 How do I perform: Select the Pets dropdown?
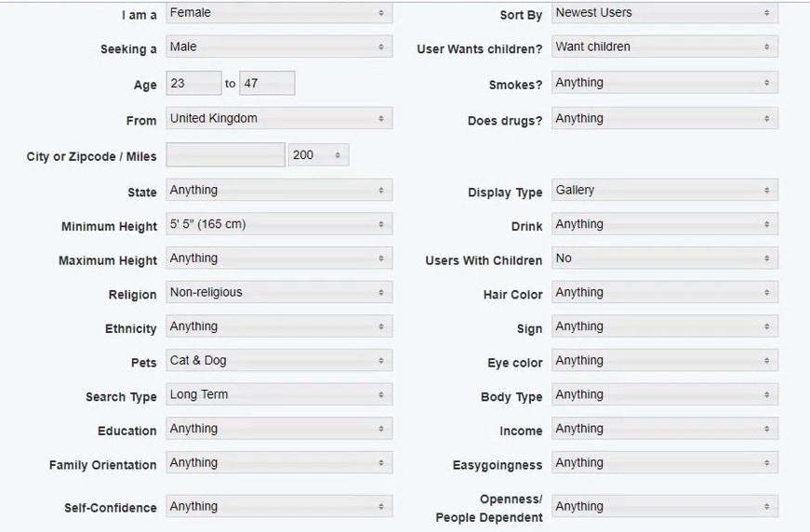pyautogui.click(x=278, y=361)
